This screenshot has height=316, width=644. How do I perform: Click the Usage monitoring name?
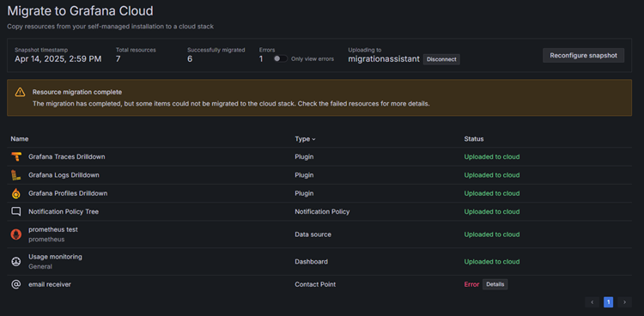[55, 257]
